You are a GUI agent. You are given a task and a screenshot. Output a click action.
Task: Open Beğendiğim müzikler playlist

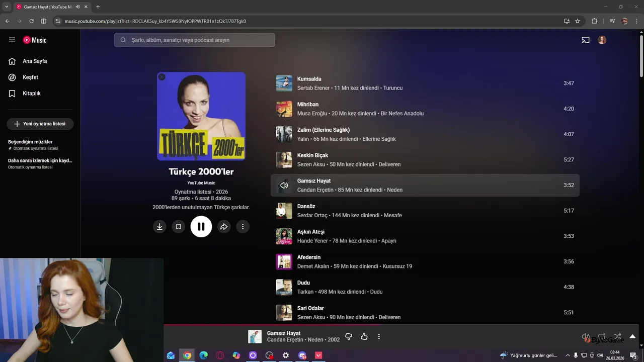click(40, 145)
